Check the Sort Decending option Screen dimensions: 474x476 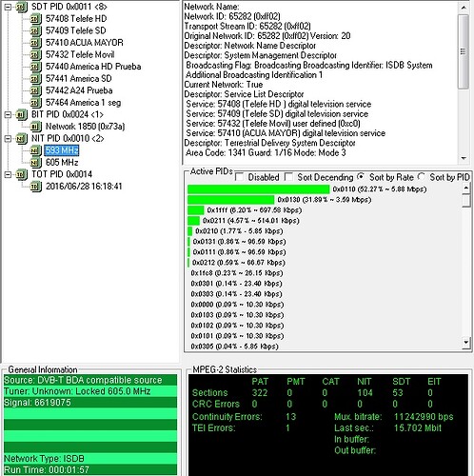[288, 177]
